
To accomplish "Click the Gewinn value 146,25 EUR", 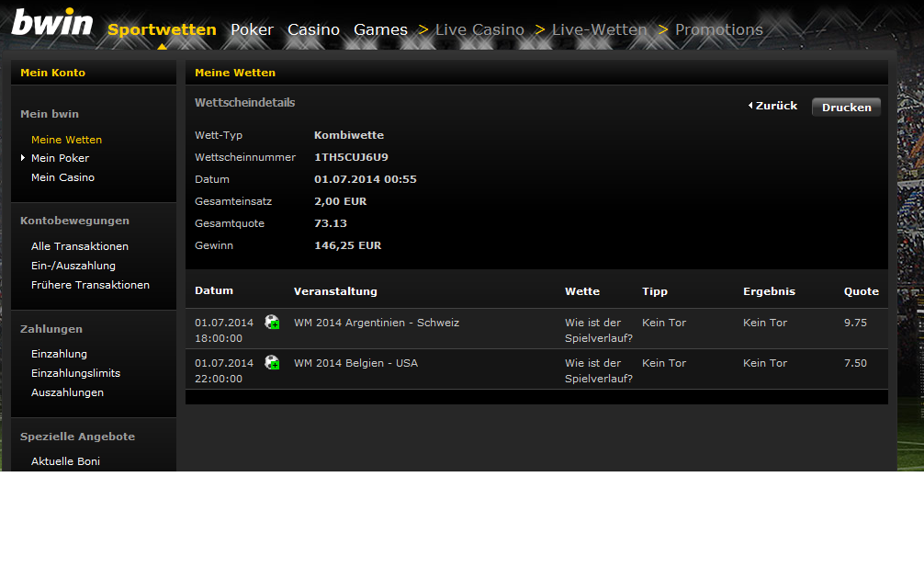I will click(348, 245).
